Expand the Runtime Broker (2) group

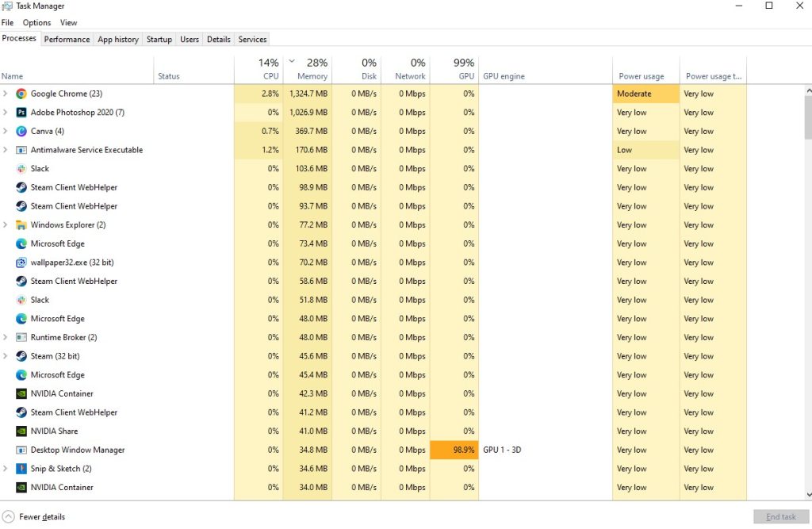pyautogui.click(x=6, y=337)
